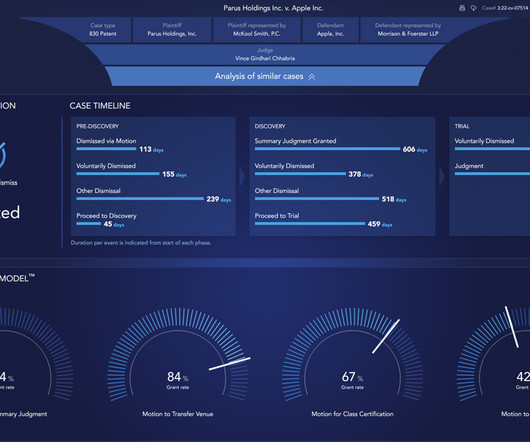Click the print icon in the header
The width and height of the screenshot is (530, 442).
pyautogui.click(x=462, y=8)
